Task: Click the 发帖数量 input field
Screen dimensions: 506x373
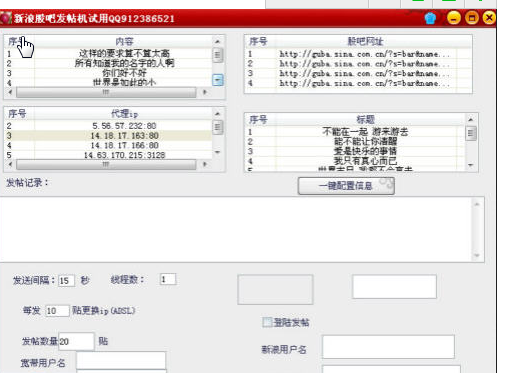Action: (76, 341)
